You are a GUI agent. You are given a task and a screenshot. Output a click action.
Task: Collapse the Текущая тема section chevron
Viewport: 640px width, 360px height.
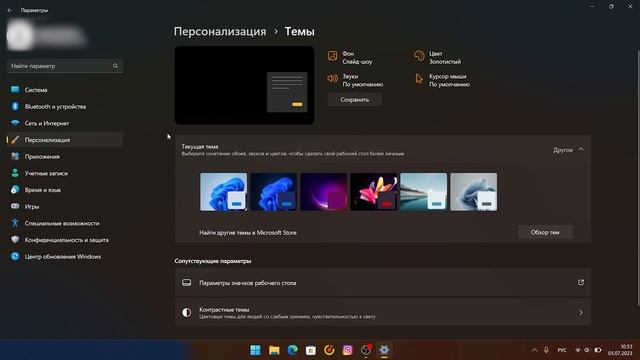pos(581,150)
